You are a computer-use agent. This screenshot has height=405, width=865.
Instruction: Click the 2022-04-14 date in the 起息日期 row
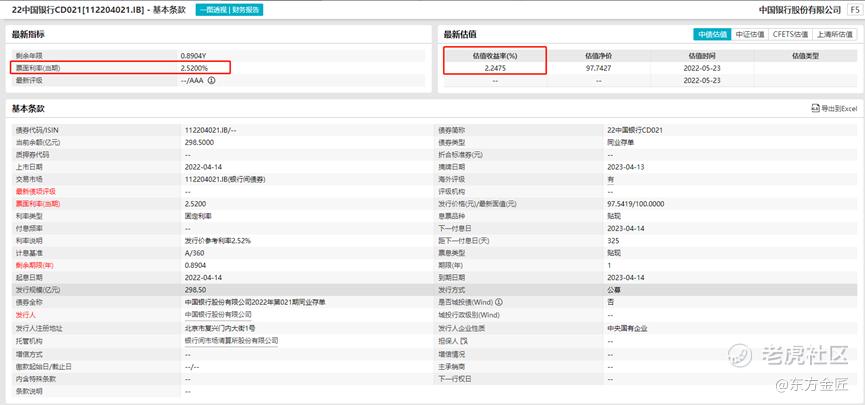203,278
